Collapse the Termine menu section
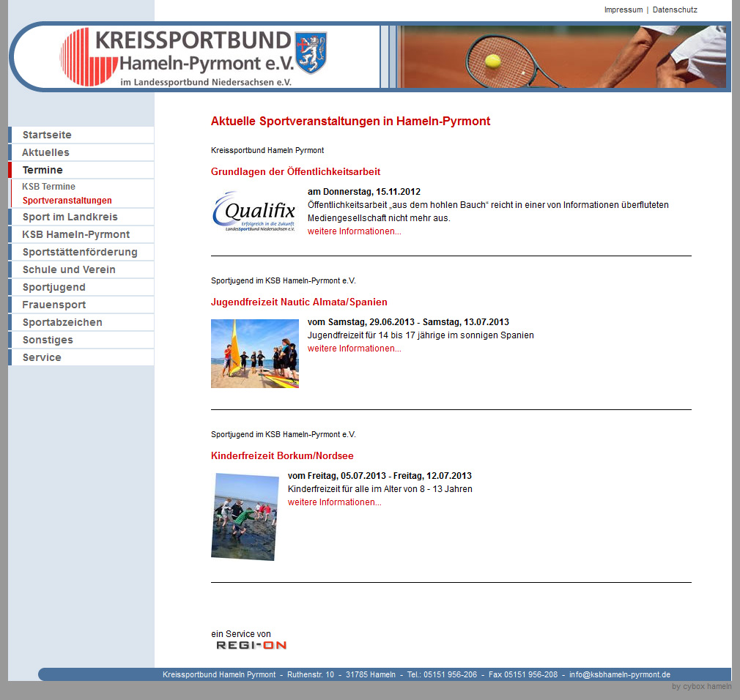This screenshot has width=740, height=700. (42, 170)
